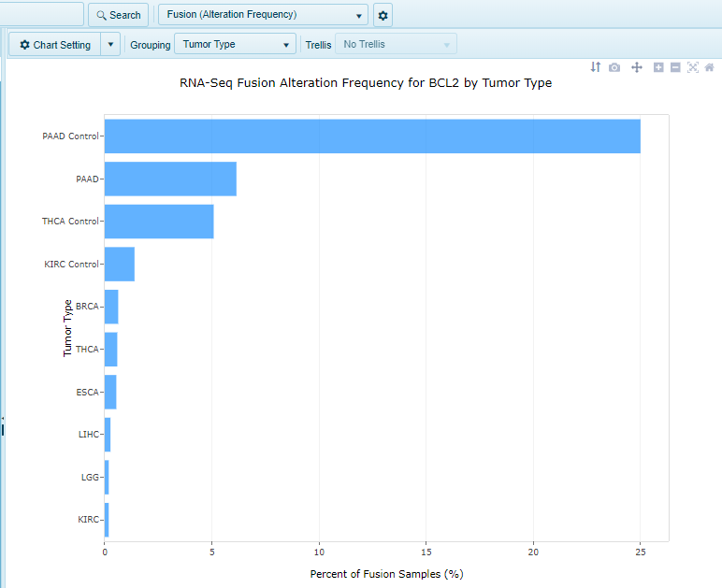Open the Chart Setting split arrow
The height and width of the screenshot is (588, 722).
pos(110,44)
